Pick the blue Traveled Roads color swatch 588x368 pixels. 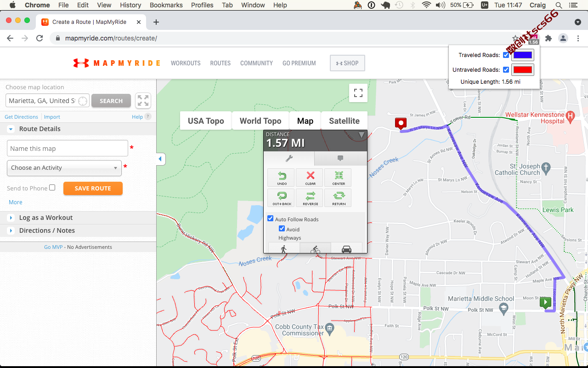[523, 55]
